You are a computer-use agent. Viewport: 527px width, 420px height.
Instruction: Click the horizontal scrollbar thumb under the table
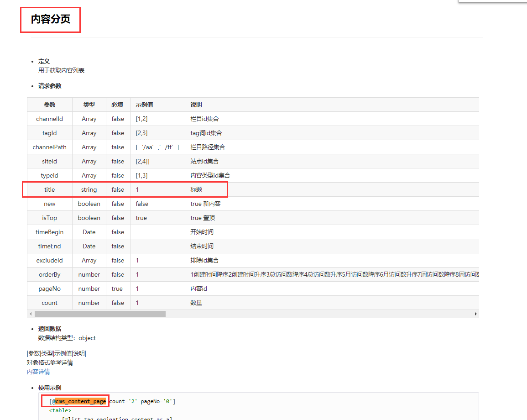click(x=100, y=314)
